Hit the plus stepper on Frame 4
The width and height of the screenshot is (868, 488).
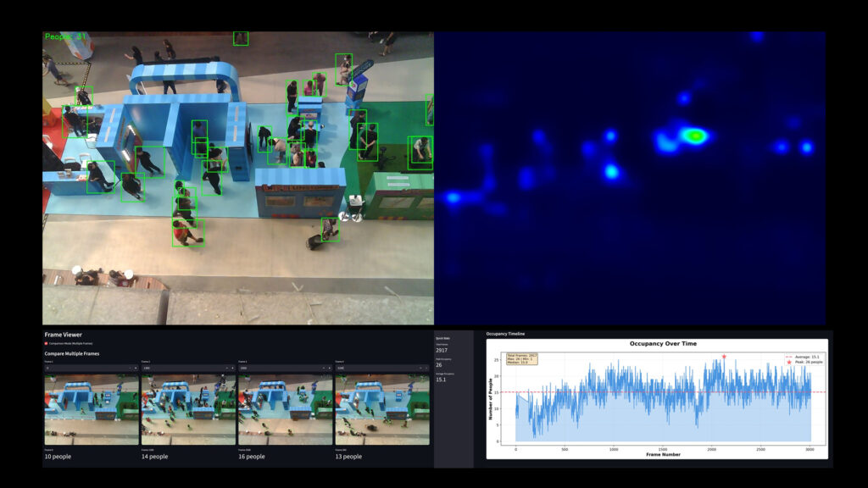(426, 369)
